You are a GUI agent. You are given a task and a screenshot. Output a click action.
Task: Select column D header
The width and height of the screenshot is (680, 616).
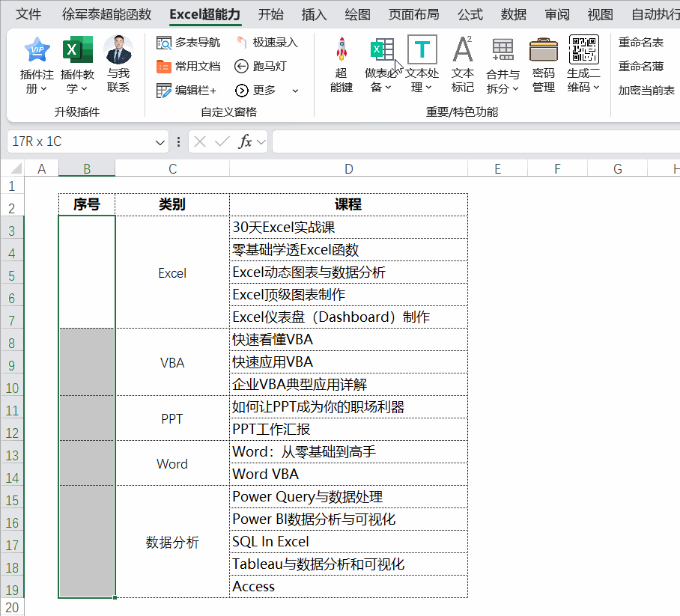coord(349,168)
